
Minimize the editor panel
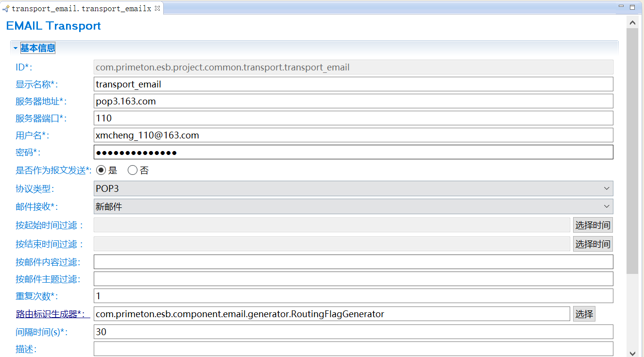tap(621, 7)
